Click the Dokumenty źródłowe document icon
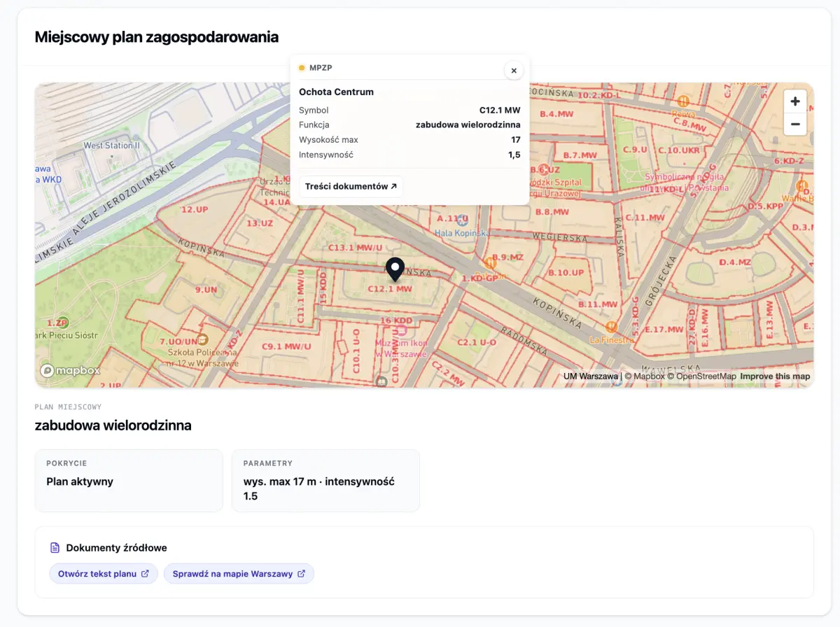This screenshot has height=627, width=840. click(55, 548)
